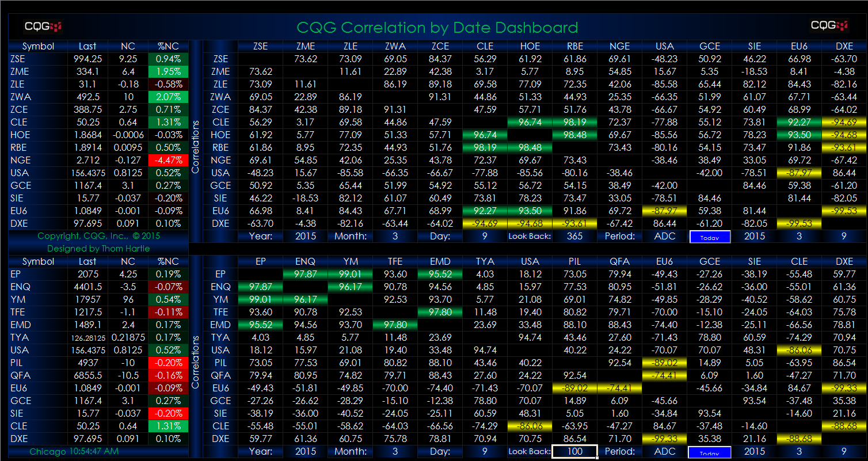This screenshot has height=461, width=868.
Task: Click the Chicago 10:54:47 AM clock text
Action: pos(74,451)
